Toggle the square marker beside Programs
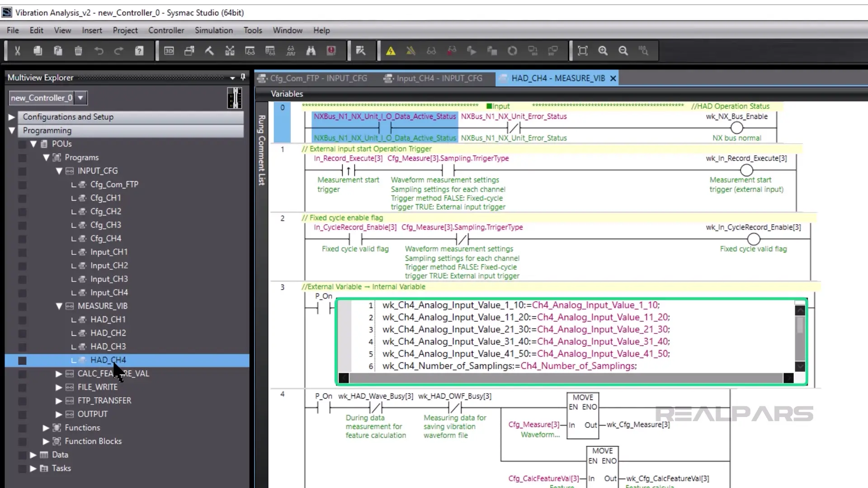This screenshot has height=488, width=868. pyautogui.click(x=22, y=158)
